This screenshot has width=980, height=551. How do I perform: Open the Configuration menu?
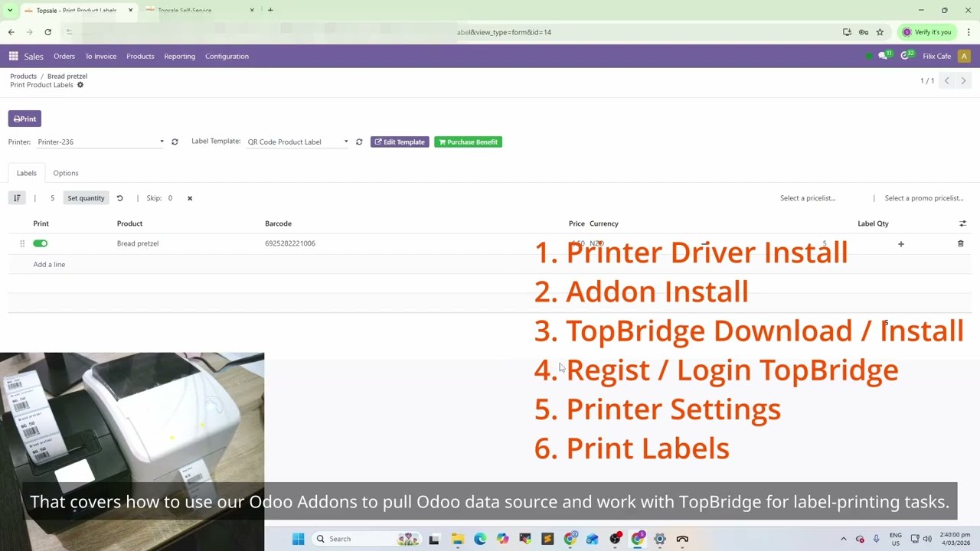[227, 56]
